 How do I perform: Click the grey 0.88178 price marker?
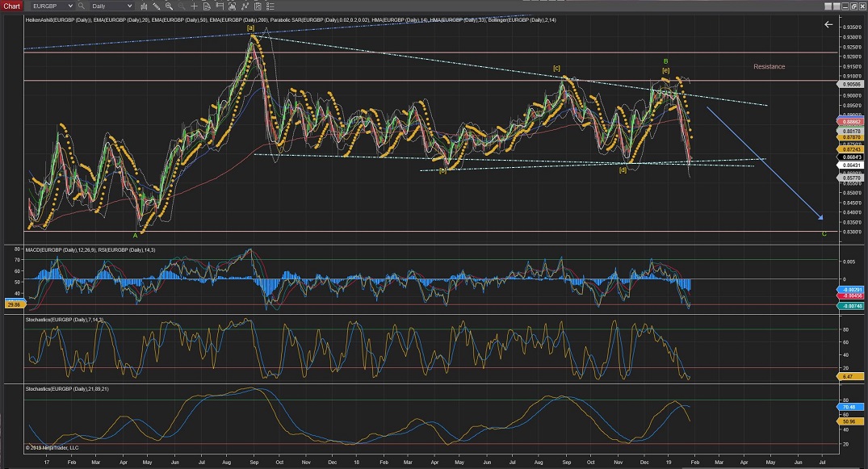pyautogui.click(x=851, y=132)
